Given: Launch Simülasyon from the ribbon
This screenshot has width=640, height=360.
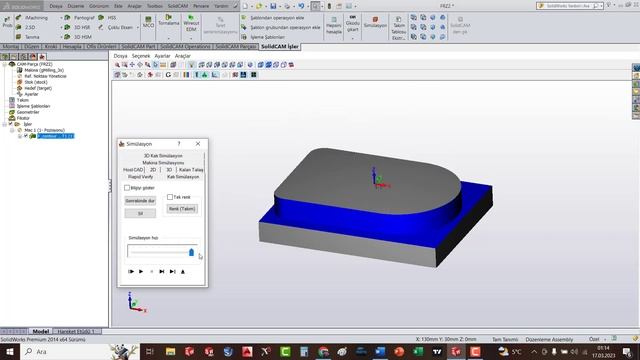Looking at the screenshot, I should coord(375,22).
